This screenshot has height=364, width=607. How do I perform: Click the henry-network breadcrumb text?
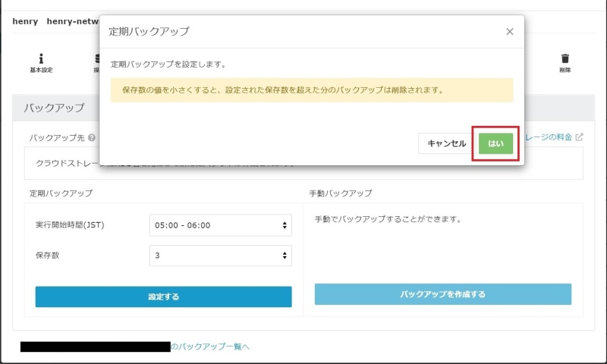point(72,21)
